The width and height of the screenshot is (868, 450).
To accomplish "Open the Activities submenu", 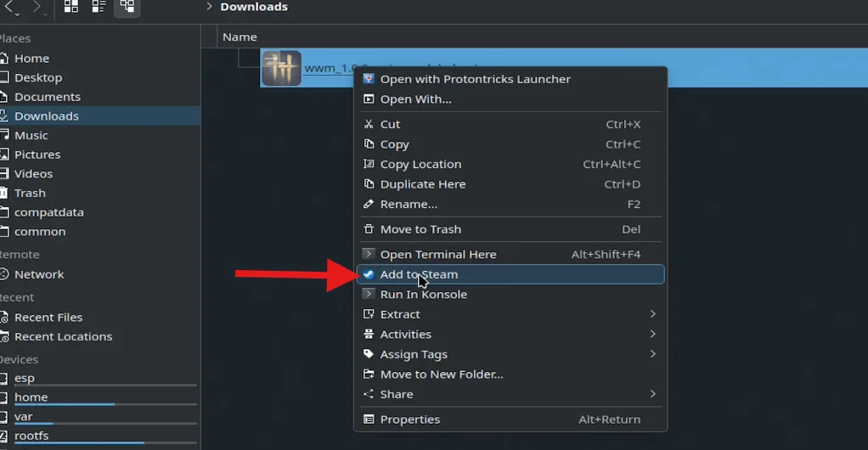I will point(652,335).
